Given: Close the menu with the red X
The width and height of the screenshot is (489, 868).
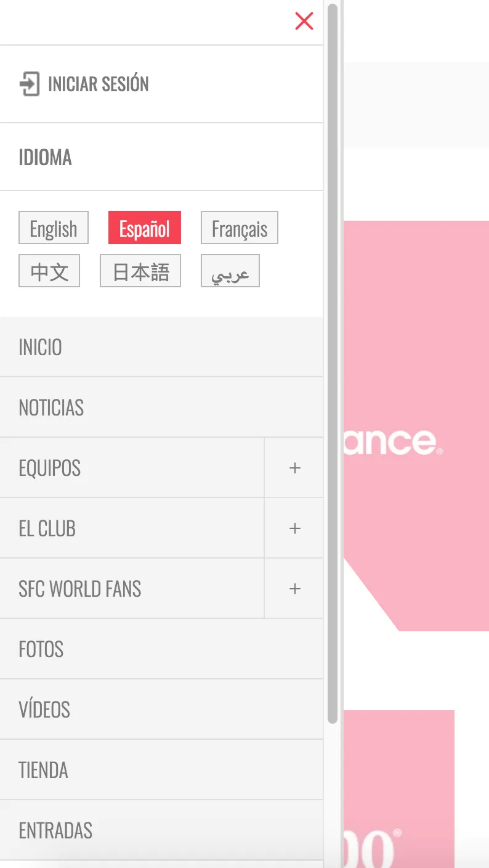Looking at the screenshot, I should click(x=304, y=21).
